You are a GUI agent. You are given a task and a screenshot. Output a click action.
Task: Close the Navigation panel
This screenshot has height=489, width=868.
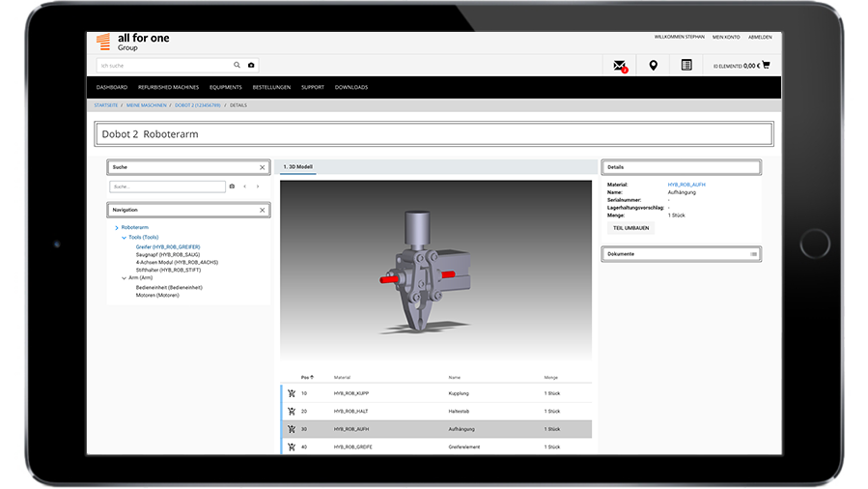tap(262, 210)
